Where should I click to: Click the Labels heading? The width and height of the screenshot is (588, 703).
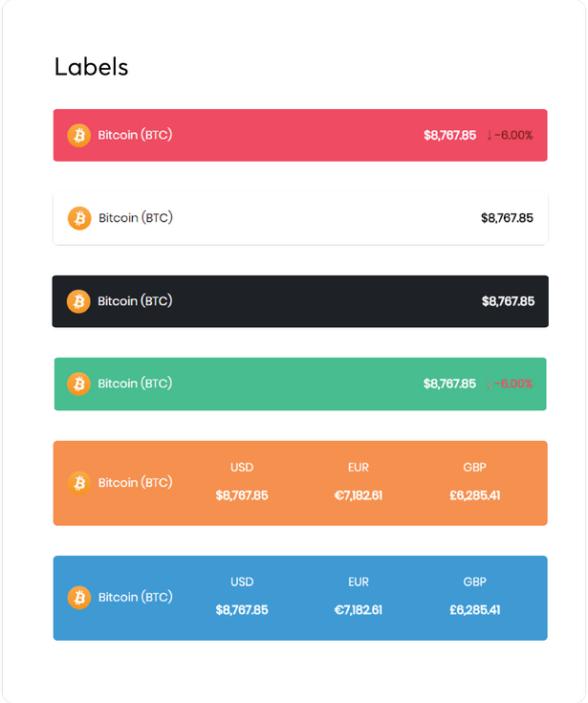[92, 67]
